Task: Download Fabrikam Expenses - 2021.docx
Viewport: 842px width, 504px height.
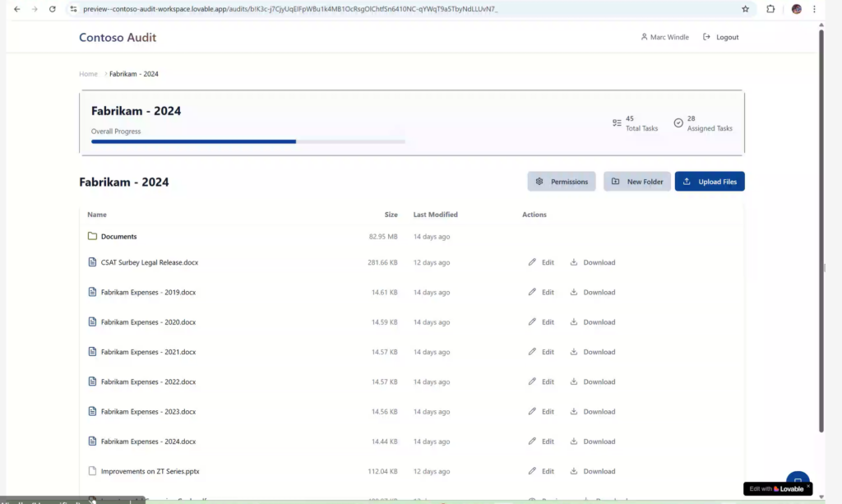Action: click(592, 352)
